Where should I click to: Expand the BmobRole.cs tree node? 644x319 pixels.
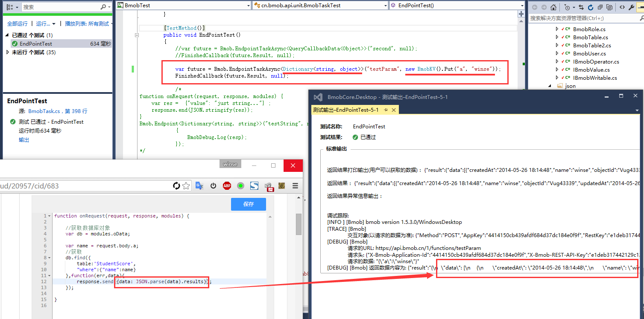coord(557,29)
